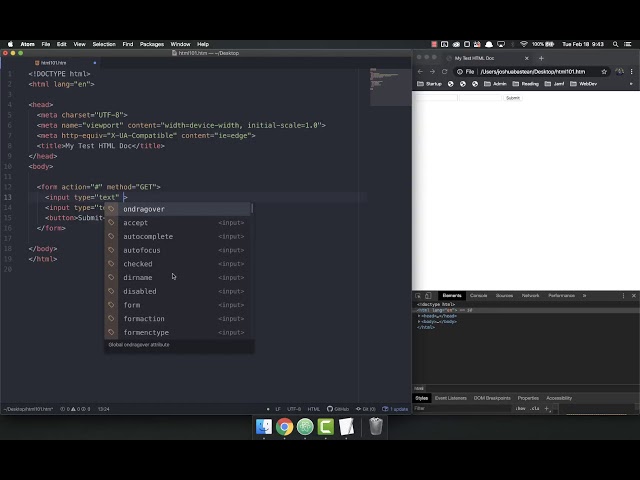
Task: Go forward in Chrome
Action: 432,71
